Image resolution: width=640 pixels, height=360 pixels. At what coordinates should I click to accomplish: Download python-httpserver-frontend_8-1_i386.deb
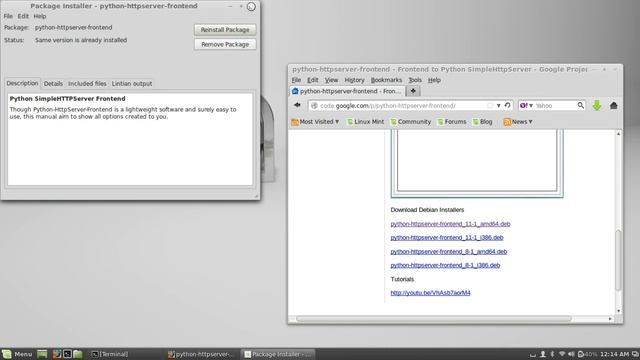pyautogui.click(x=445, y=265)
